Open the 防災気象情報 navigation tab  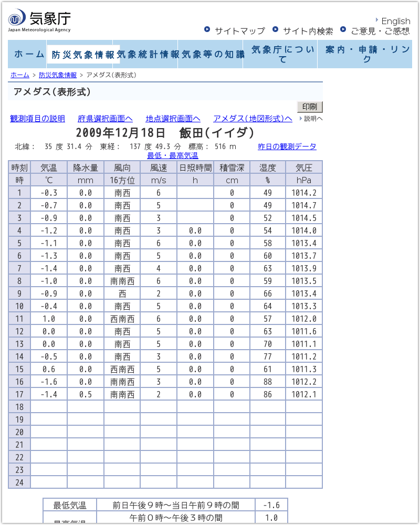click(x=83, y=55)
